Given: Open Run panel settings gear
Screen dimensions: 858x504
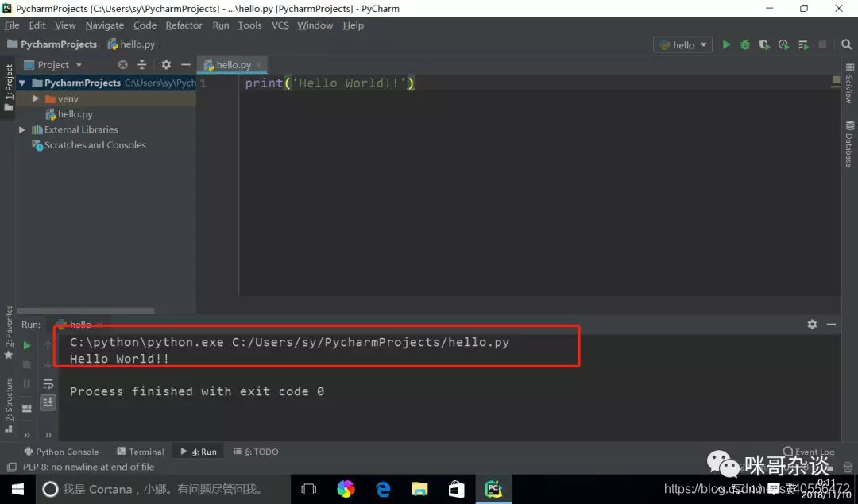Looking at the screenshot, I should tap(812, 324).
